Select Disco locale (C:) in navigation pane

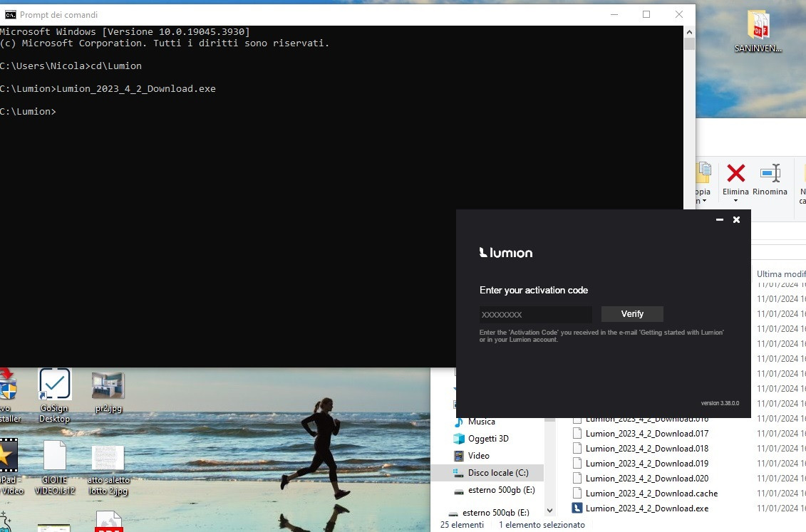(x=487, y=472)
